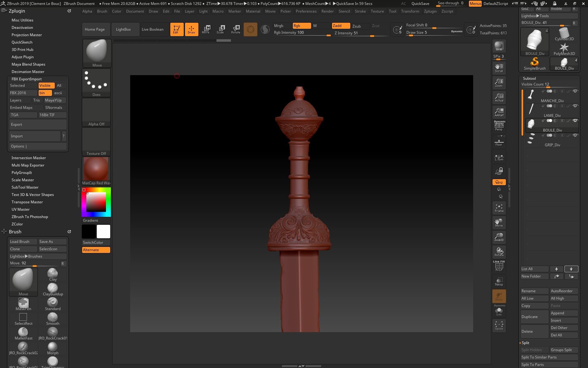Pick the white secondary color swatch
This screenshot has height=368, width=588.
(104, 232)
